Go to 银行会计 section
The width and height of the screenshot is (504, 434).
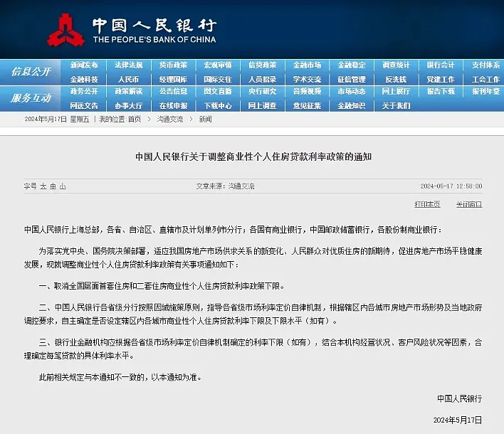tap(441, 65)
